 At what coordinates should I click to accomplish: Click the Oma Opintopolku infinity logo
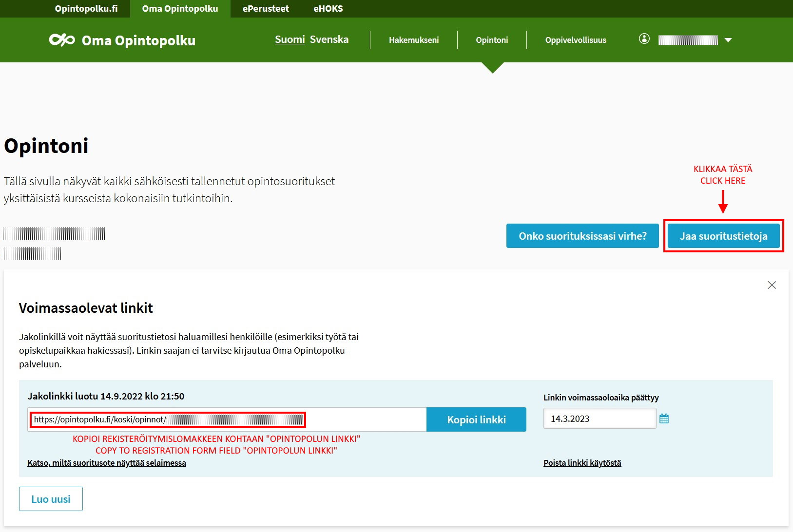(62, 40)
